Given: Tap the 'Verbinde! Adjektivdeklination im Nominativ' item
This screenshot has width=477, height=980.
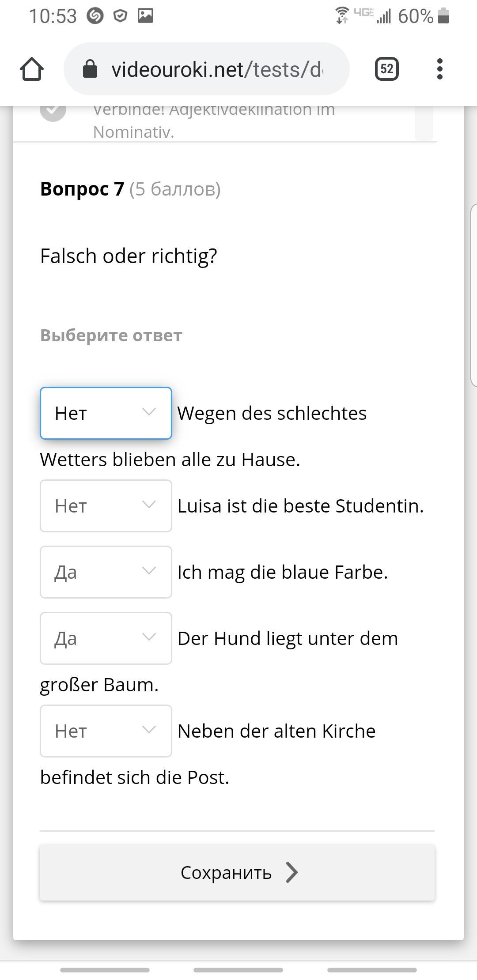Looking at the screenshot, I should 214,120.
